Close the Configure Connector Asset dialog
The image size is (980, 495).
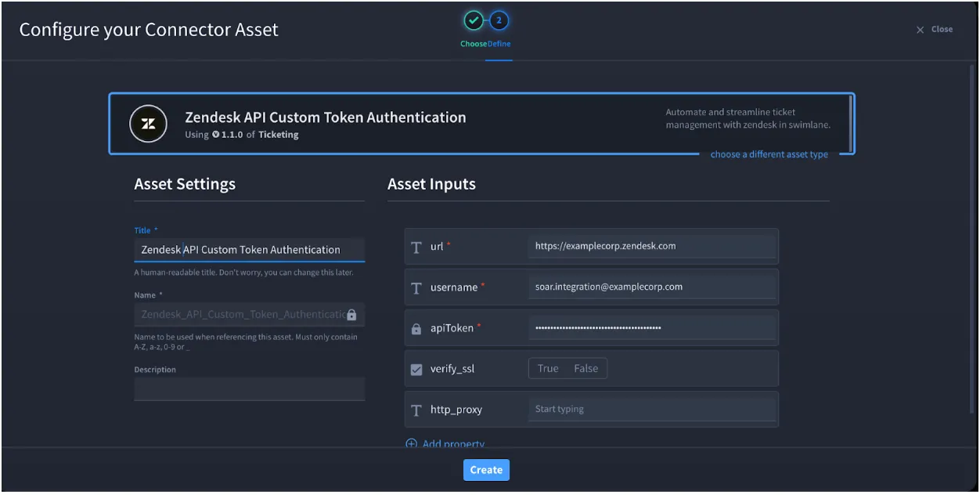935,30
